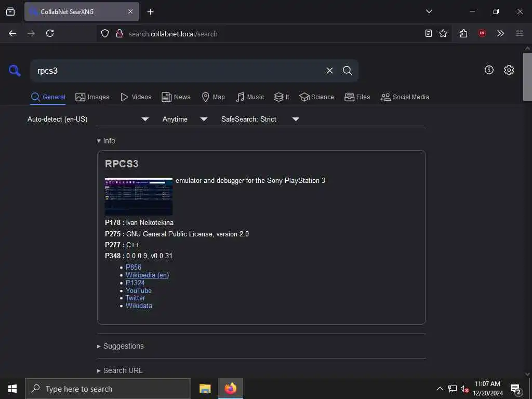Screen dimensions: 532x399
Task: Switch to Music category
Action: click(x=250, y=97)
